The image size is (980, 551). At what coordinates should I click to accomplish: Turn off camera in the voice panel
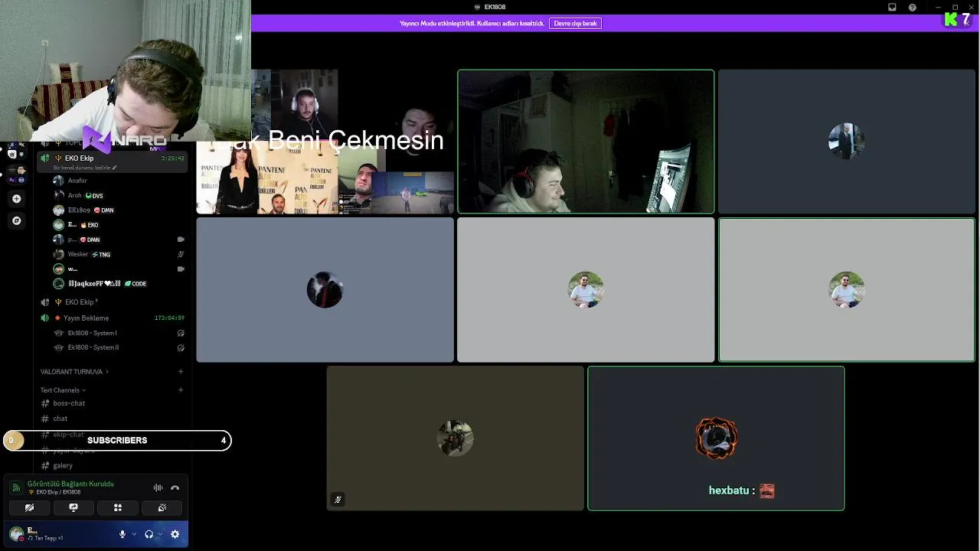click(29, 507)
